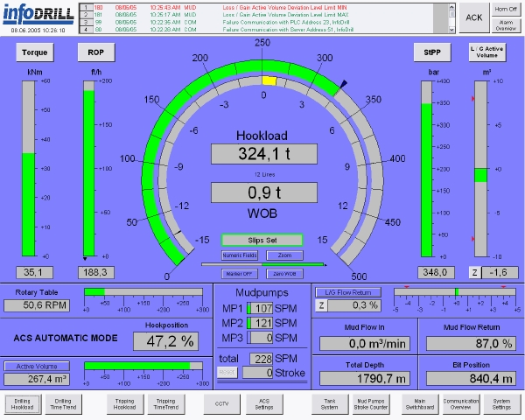
Task: Open the Alarm Overview screen
Action: [506, 25]
